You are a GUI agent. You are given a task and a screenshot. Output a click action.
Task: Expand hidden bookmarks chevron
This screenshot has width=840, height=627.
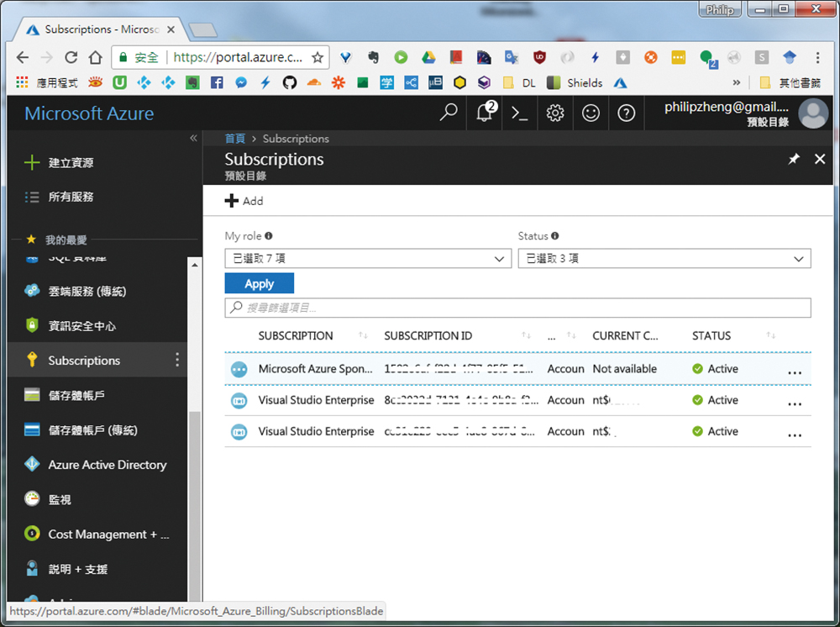click(737, 82)
